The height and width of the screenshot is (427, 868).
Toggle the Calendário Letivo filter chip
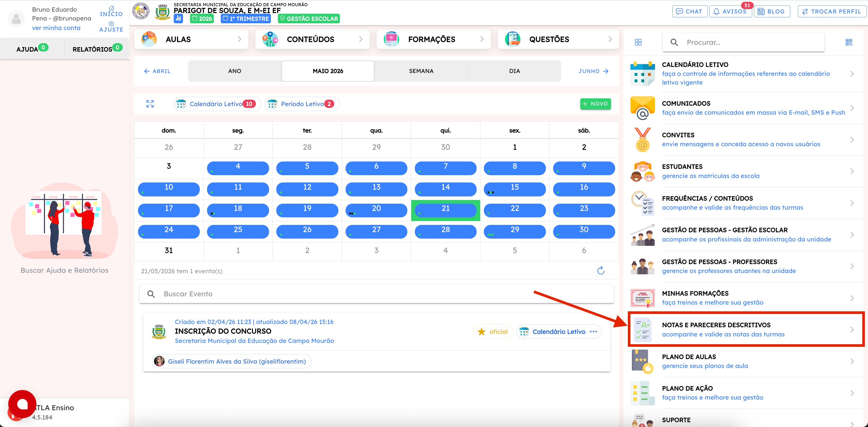tap(217, 104)
